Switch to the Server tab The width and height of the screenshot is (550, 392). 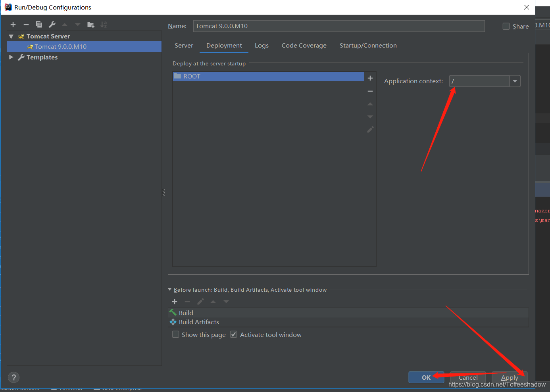coord(184,46)
